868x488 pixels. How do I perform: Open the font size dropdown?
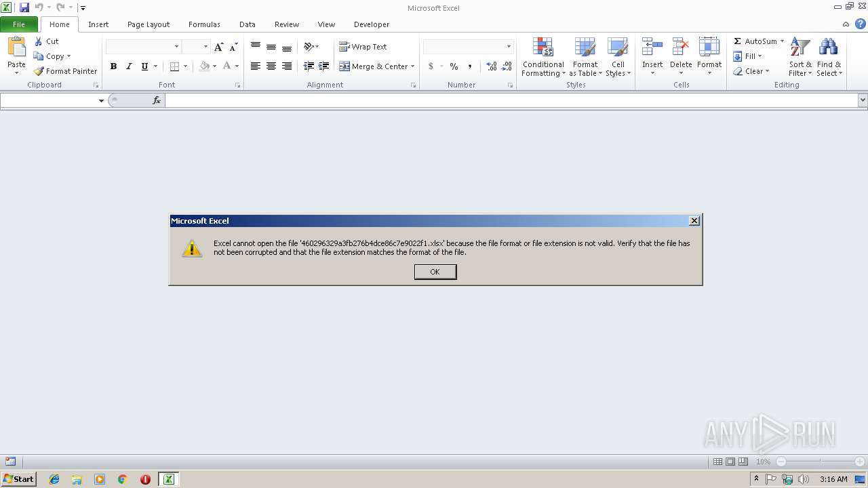[x=206, y=47]
